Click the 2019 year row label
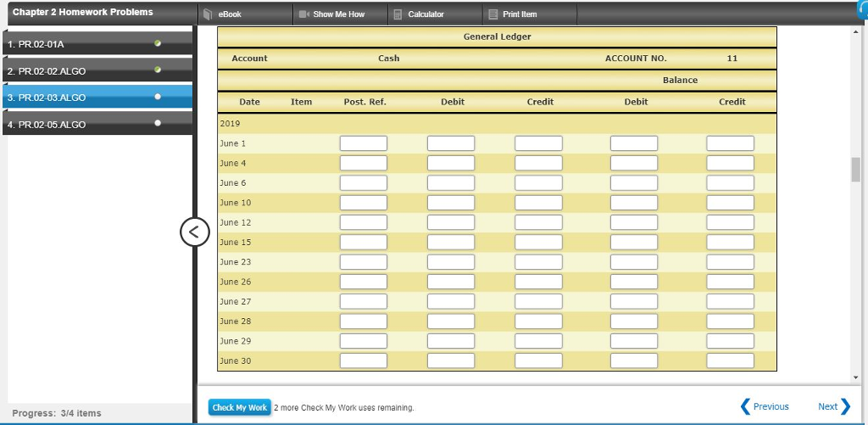Screen dimensions: 868x425 click(231, 124)
